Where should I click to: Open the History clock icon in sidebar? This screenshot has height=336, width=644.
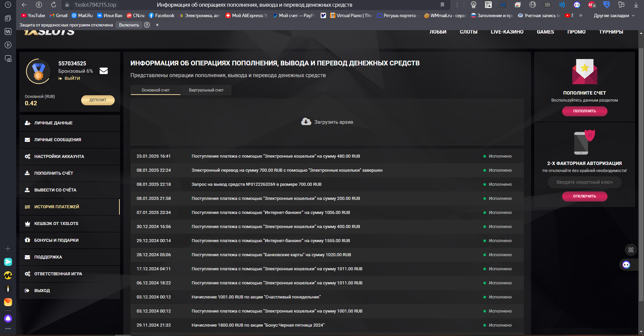coord(8,5)
